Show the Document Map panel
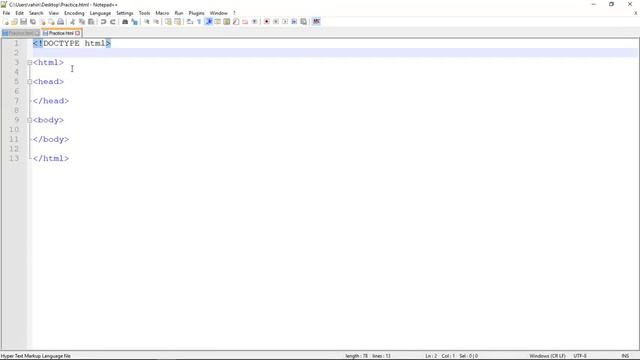The image size is (640, 360). coord(227,22)
